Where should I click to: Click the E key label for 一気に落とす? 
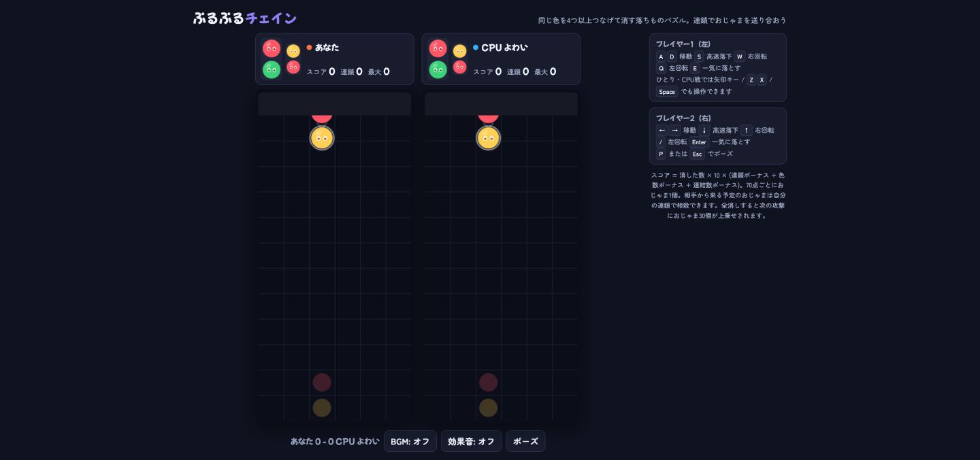pos(695,68)
